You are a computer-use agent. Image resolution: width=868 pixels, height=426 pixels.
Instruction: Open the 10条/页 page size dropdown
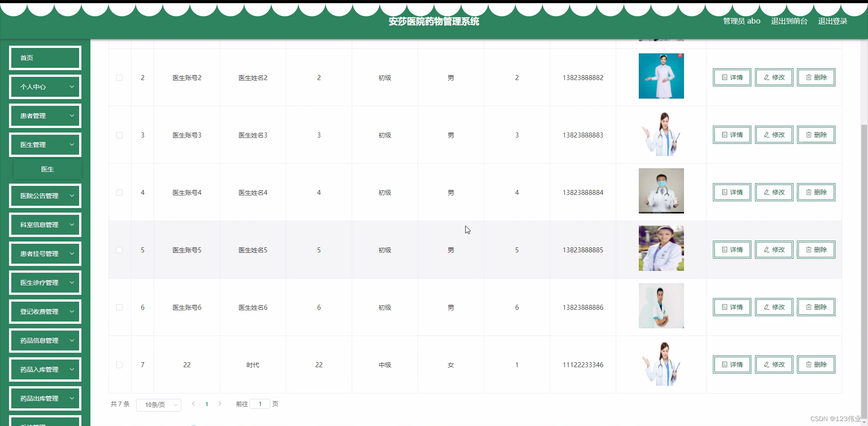tap(158, 405)
